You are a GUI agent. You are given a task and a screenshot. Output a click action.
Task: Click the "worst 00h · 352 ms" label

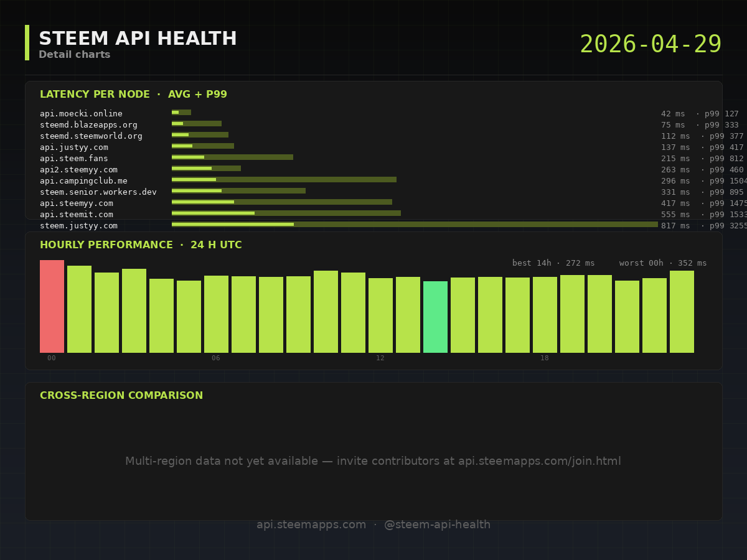click(663, 263)
